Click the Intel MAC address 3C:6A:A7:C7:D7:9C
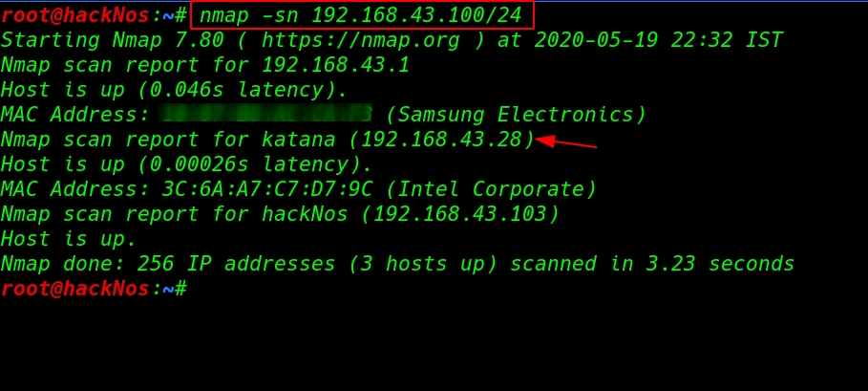 coord(266,189)
